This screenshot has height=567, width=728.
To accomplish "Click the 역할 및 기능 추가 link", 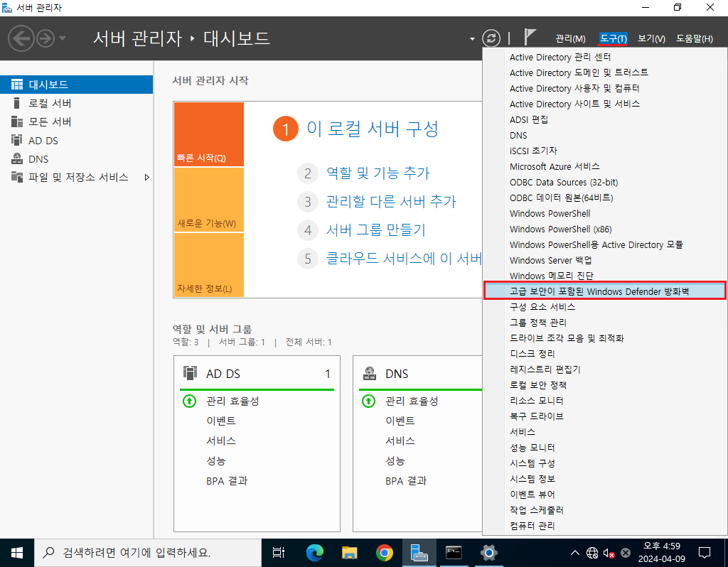I will 378,173.
